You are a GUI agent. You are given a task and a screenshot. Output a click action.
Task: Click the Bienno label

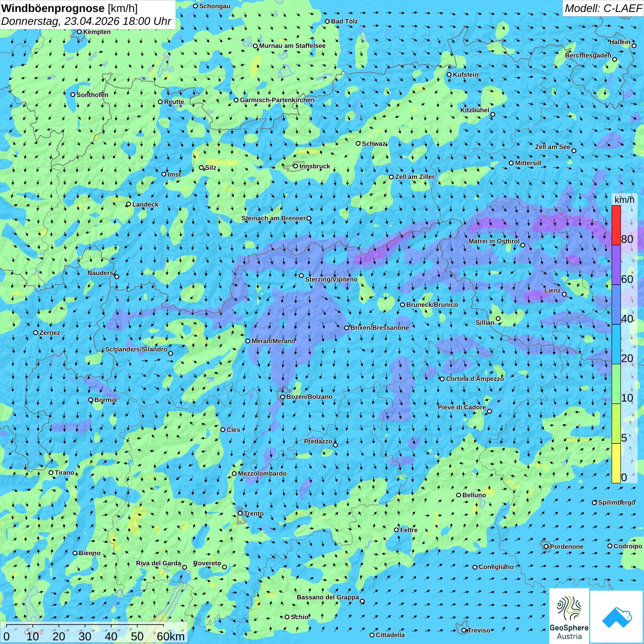point(90,553)
